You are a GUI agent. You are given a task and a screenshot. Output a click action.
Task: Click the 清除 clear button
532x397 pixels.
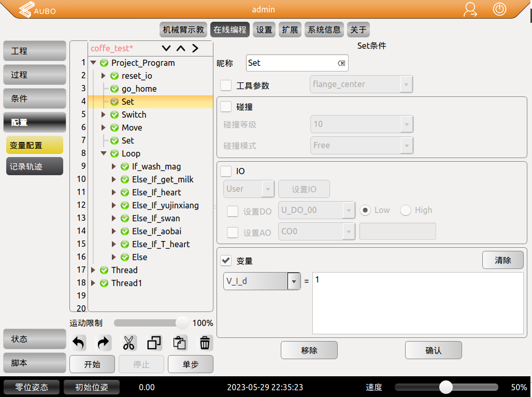click(x=502, y=260)
